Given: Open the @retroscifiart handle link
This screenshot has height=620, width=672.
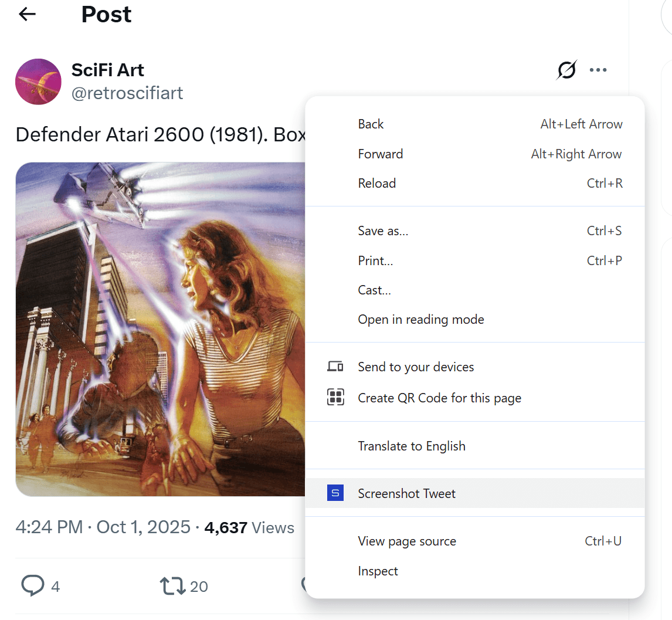Looking at the screenshot, I should point(127,93).
